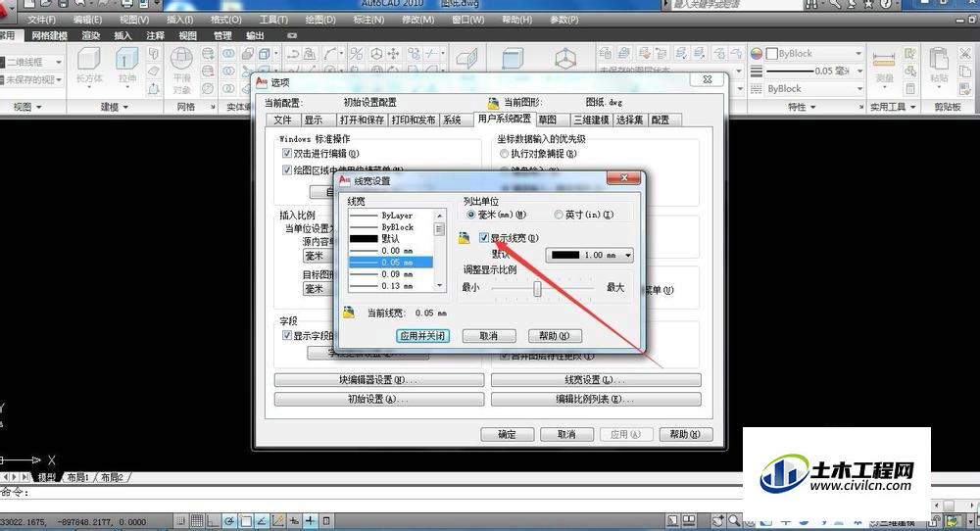Click the zoom magnifier icon in status bar
Viewport: 980px width, 531px height.
(734, 520)
